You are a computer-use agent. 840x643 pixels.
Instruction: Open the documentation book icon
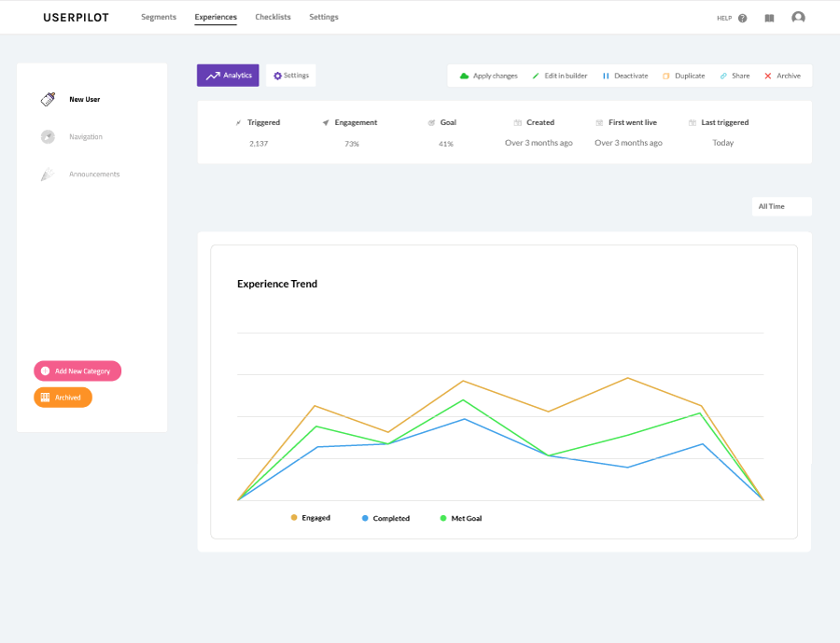tap(769, 19)
